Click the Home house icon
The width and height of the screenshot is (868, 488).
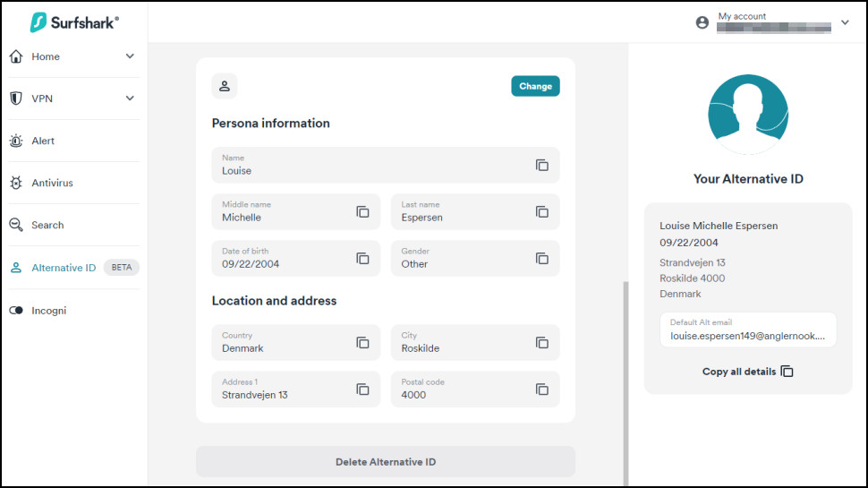[x=16, y=56]
